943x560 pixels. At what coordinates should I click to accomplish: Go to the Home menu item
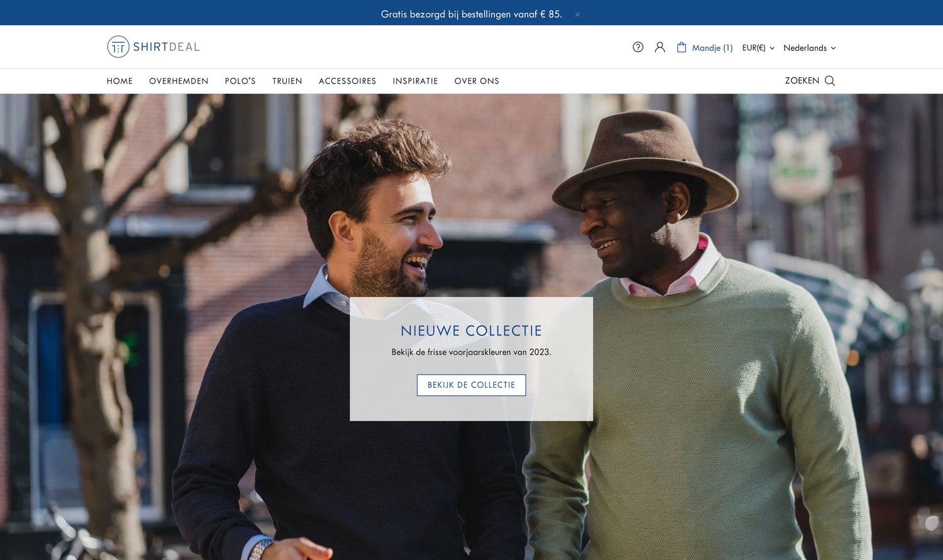(119, 81)
